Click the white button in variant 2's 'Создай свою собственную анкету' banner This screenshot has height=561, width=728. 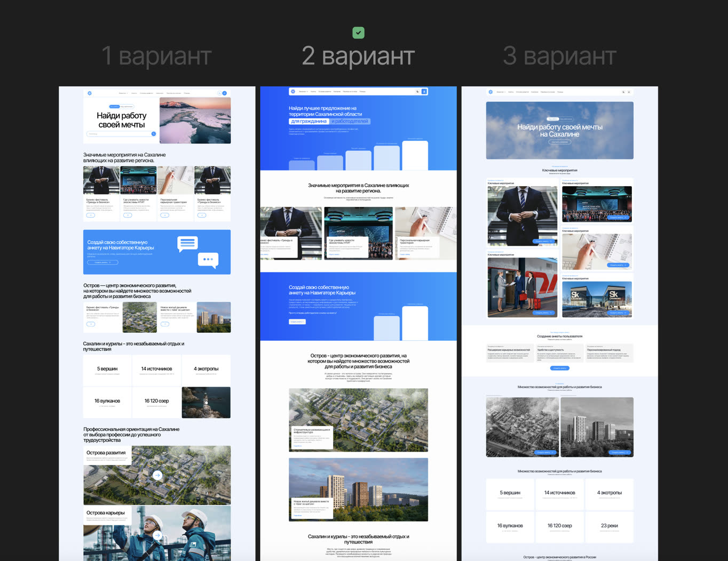(x=297, y=322)
